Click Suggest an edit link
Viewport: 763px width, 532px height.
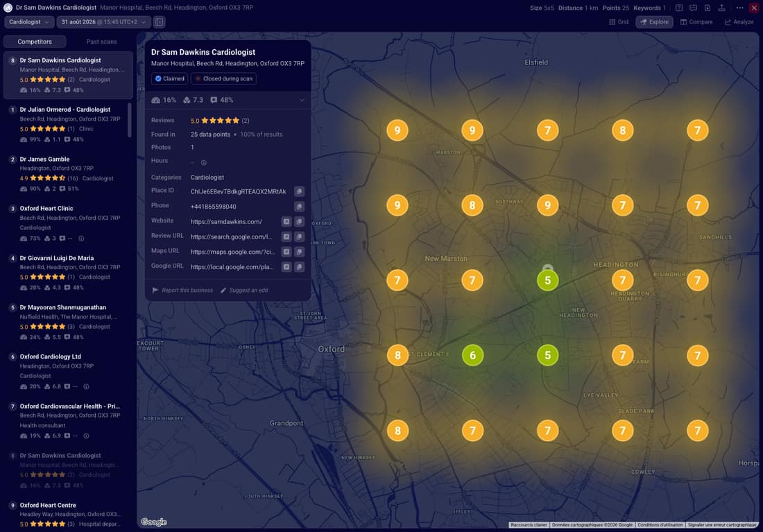[x=244, y=291]
